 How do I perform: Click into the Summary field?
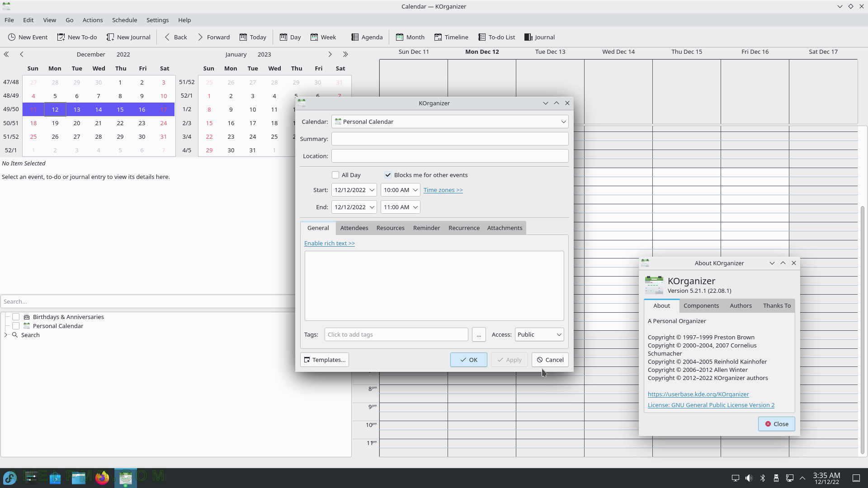coord(450,139)
